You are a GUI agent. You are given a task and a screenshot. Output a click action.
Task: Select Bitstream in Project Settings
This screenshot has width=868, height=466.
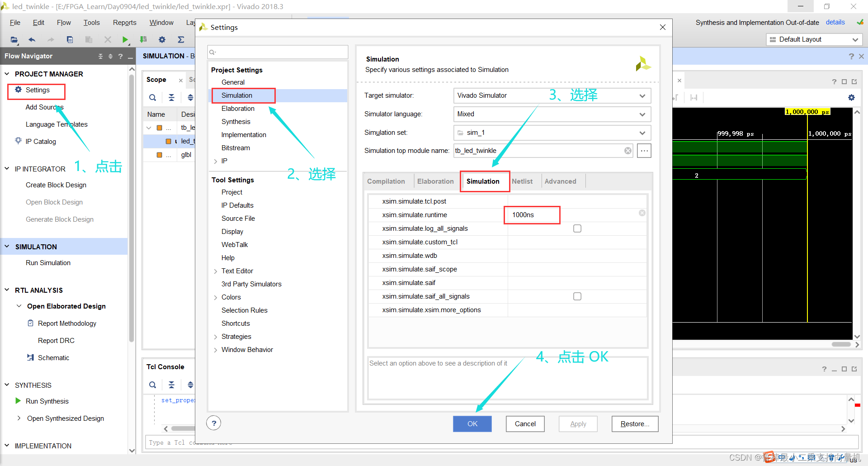click(236, 148)
